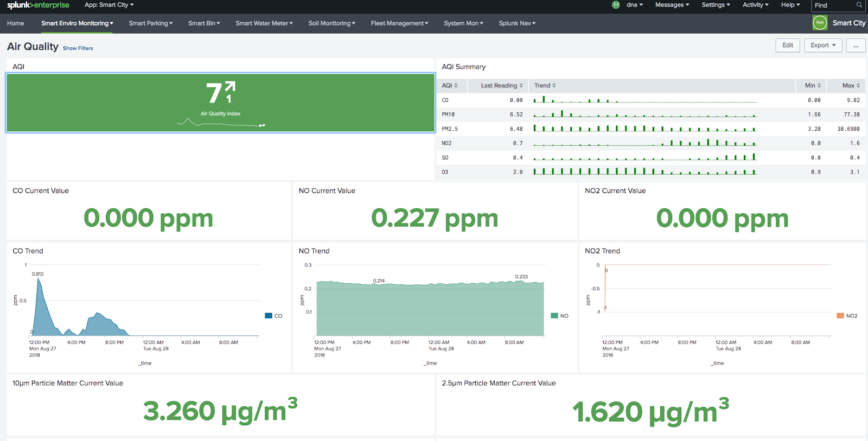Click the AQI column sort icon
This screenshot has width=868, height=441.
456,86
